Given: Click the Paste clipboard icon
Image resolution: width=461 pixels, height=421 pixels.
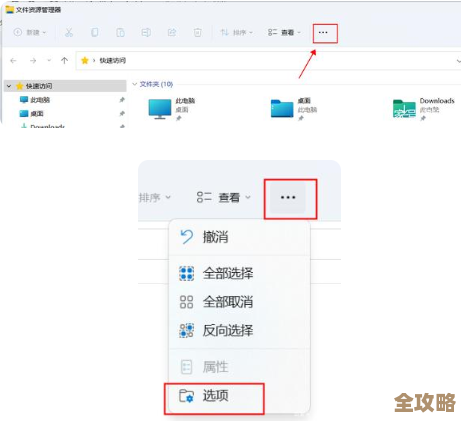Looking at the screenshot, I should pyautogui.click(x=120, y=32).
